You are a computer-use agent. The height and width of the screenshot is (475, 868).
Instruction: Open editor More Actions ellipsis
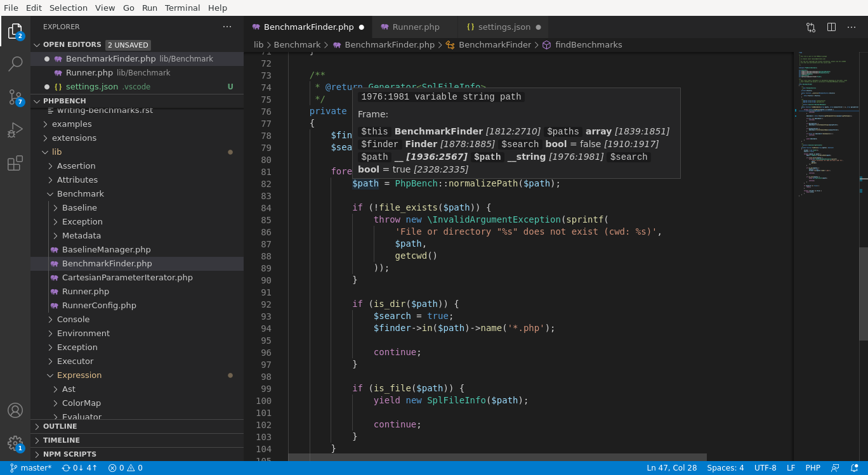pos(852,27)
